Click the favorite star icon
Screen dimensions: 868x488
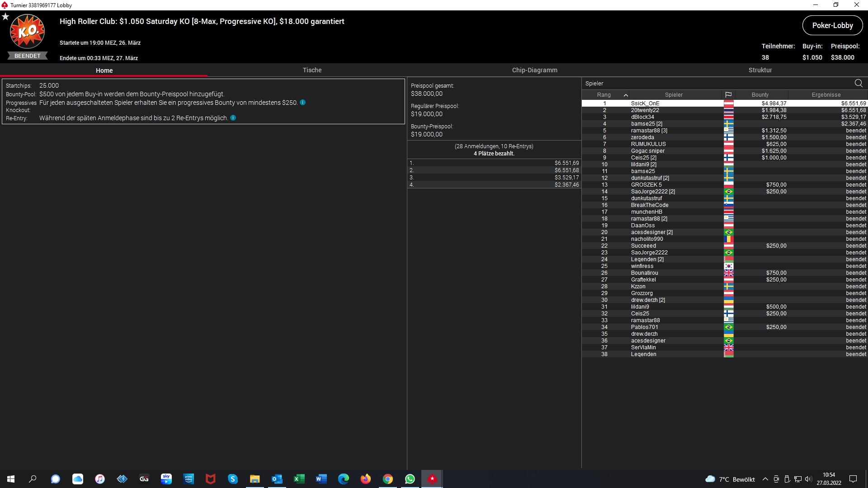(x=5, y=17)
